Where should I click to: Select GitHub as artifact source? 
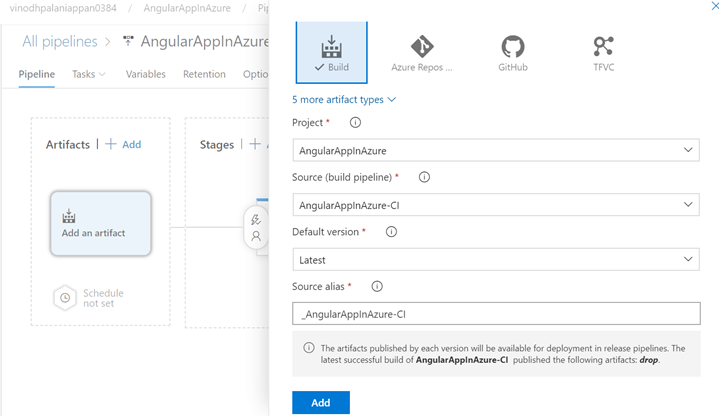512,52
